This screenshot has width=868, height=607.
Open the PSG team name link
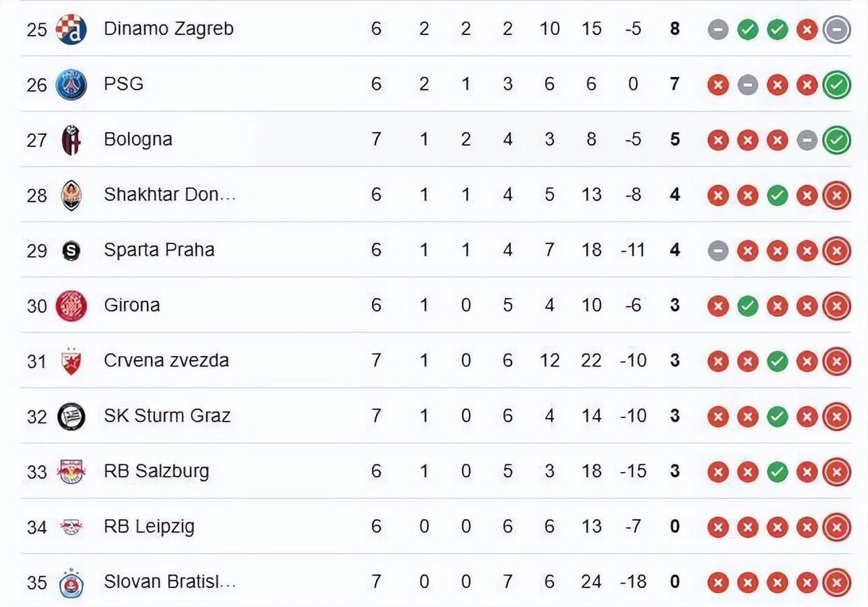pos(124,84)
